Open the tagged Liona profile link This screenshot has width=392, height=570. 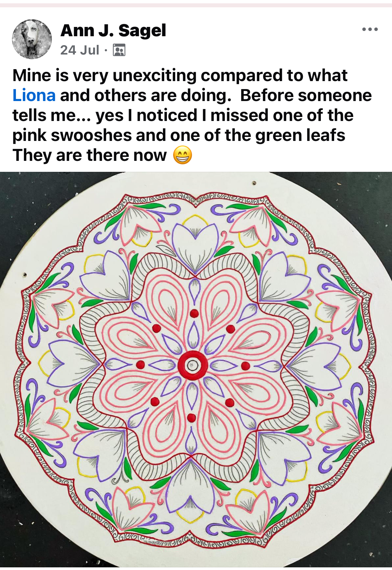click(x=34, y=95)
